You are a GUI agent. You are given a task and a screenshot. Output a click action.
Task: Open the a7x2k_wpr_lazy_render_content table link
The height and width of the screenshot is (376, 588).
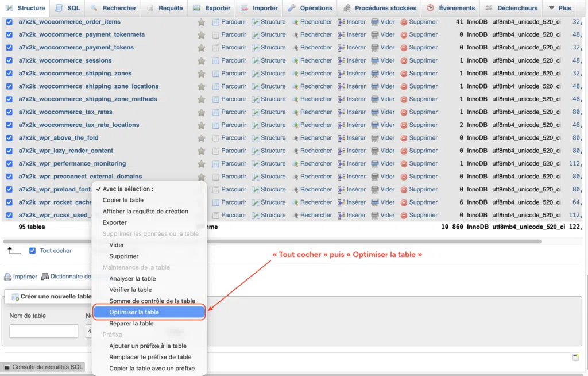(x=65, y=151)
